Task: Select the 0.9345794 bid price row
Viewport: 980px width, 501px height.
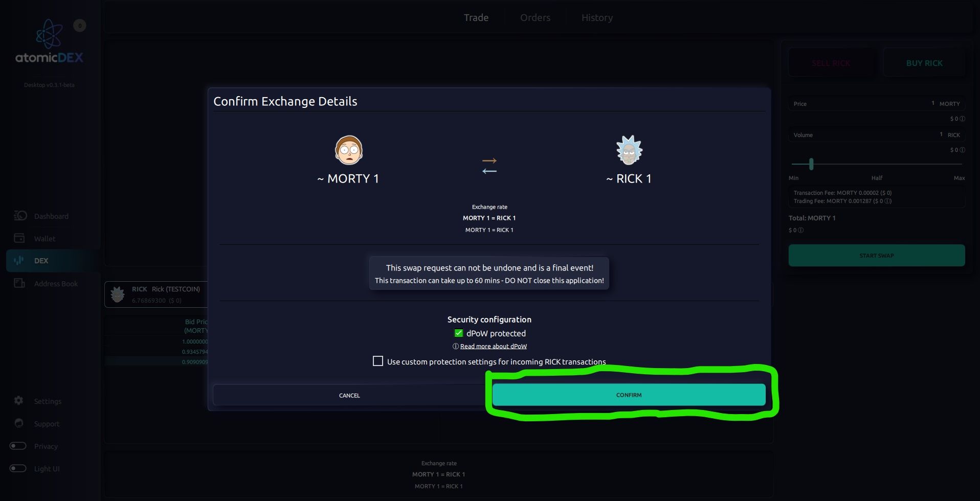Action: click(157, 352)
